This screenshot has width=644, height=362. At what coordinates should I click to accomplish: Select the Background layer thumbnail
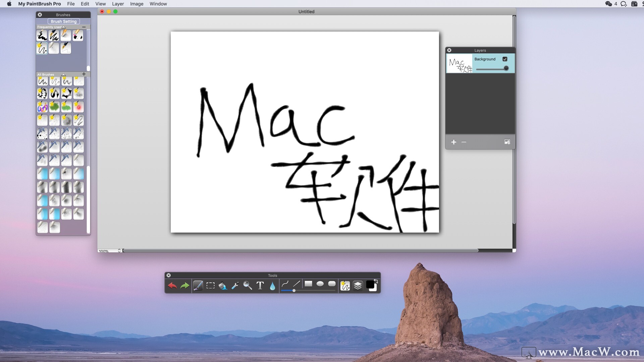pos(460,63)
